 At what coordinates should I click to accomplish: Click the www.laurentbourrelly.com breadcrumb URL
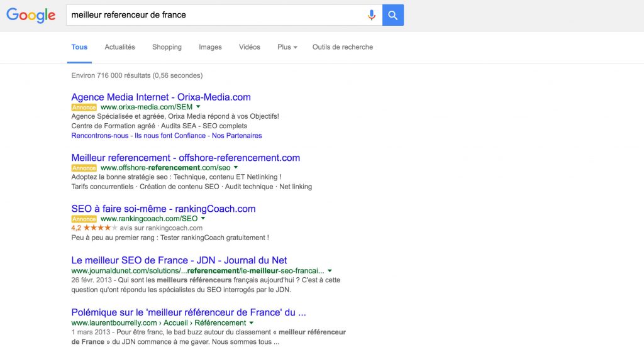click(x=158, y=323)
